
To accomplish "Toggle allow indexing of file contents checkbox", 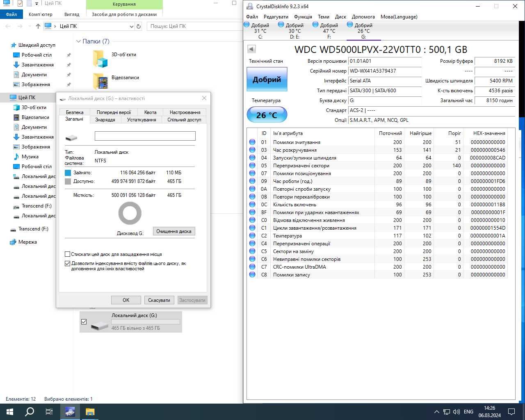I will (68, 263).
